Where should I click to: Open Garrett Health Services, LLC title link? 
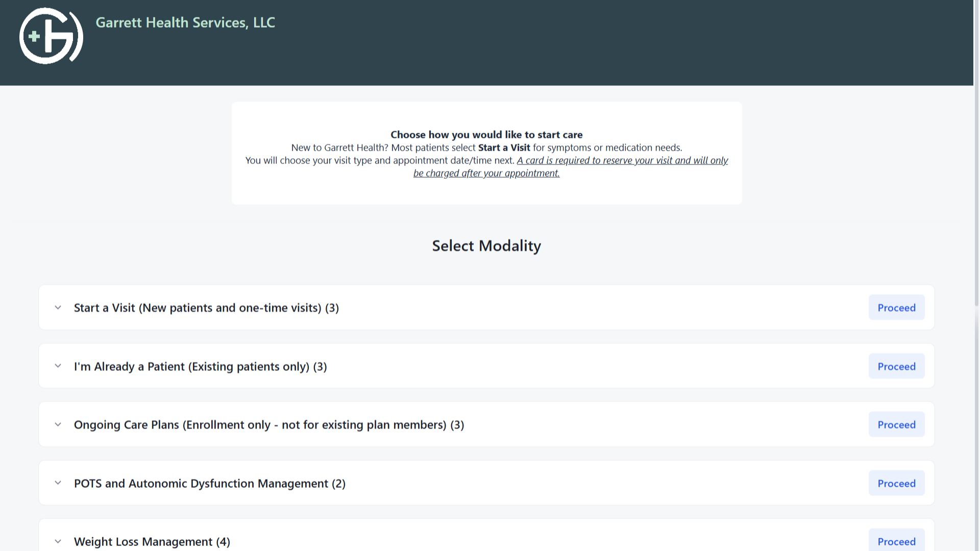pos(185,22)
